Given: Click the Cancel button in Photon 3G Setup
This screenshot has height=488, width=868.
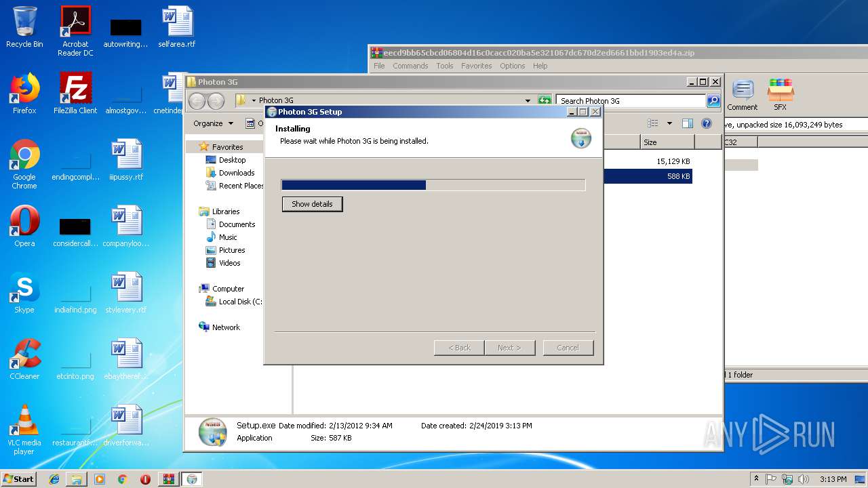Looking at the screenshot, I should coord(568,348).
